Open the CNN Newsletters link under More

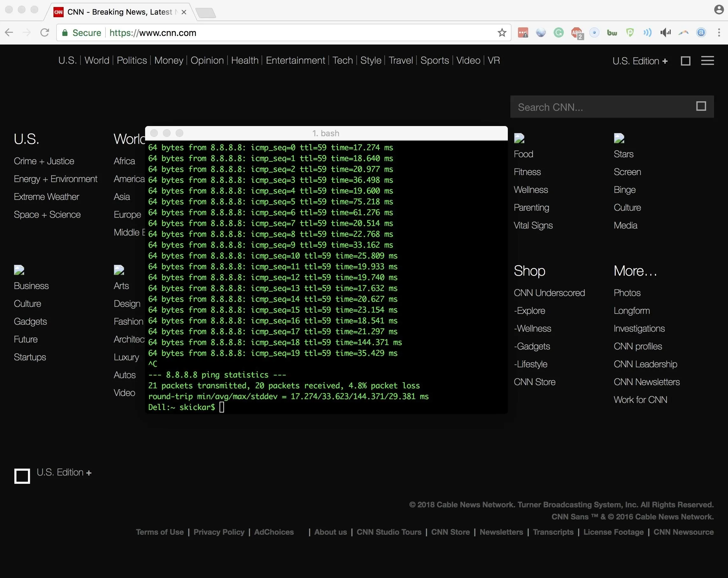coord(647,382)
